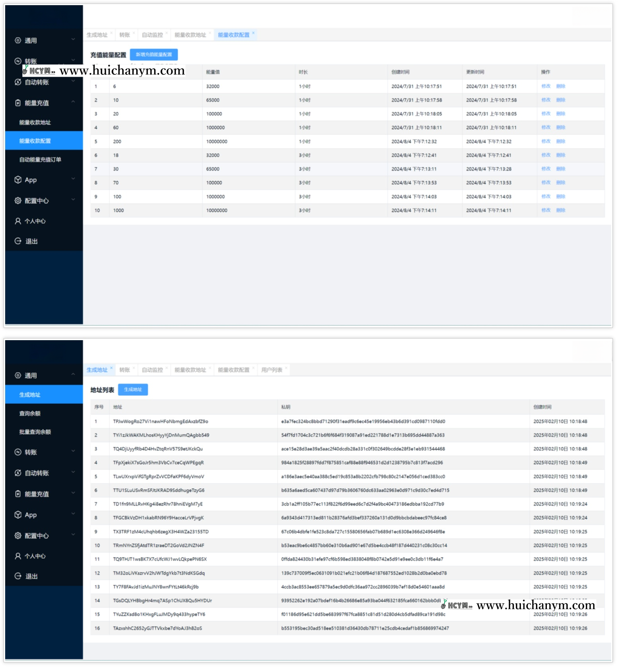The width and height of the screenshot is (618, 672).
Task: Click the 退出 logout icon in the 充值能量配置 page sidebar
Action: click(x=18, y=241)
